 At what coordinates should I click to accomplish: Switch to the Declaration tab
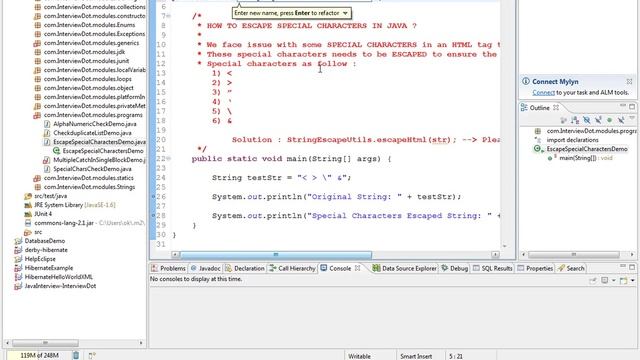coord(244,268)
